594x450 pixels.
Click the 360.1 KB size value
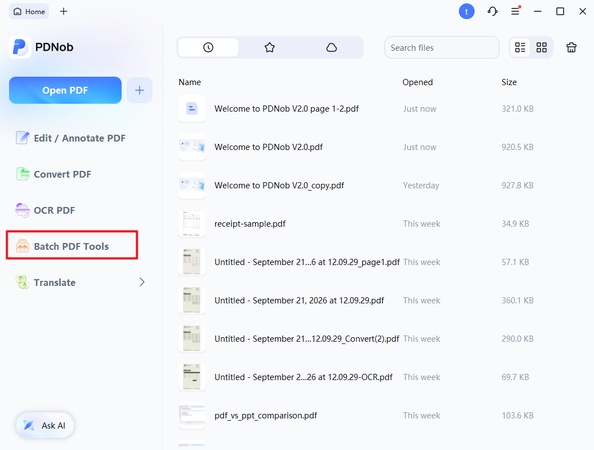click(x=517, y=300)
